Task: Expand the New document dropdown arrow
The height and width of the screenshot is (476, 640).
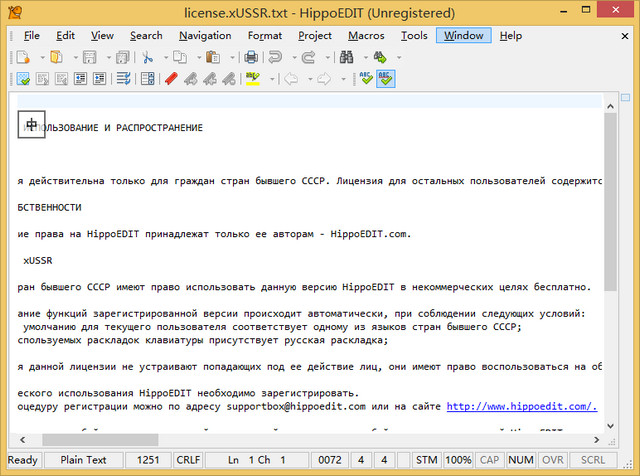Action: 42,57
